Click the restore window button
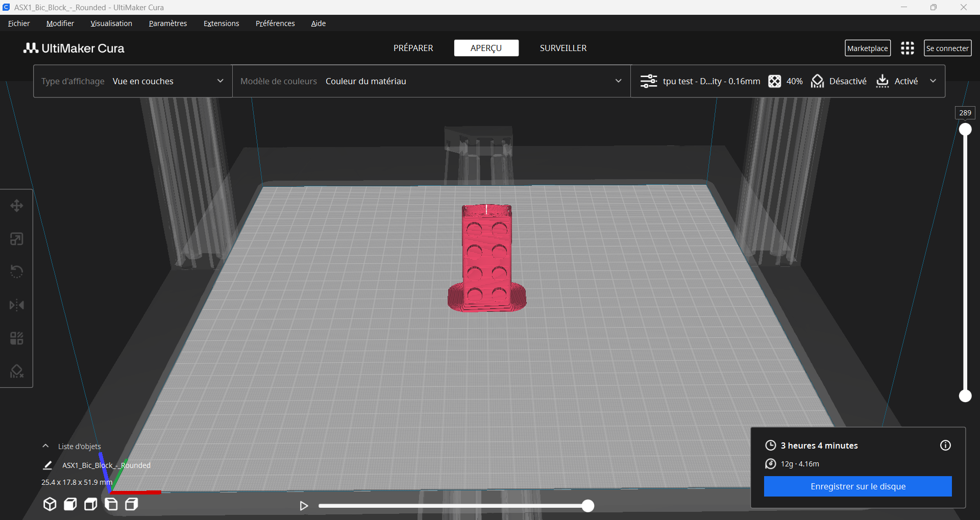Viewport: 980px width, 520px height. coord(934,7)
